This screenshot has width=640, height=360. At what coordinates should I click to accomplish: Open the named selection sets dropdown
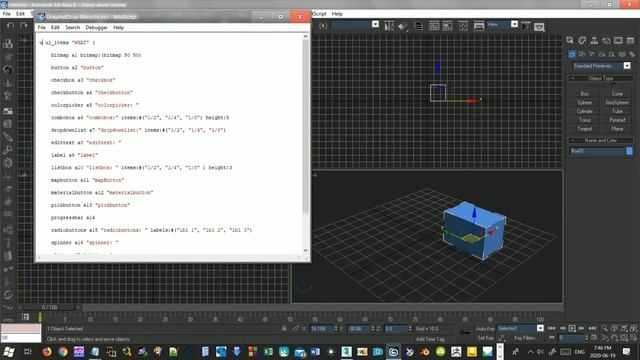click(x=355, y=24)
